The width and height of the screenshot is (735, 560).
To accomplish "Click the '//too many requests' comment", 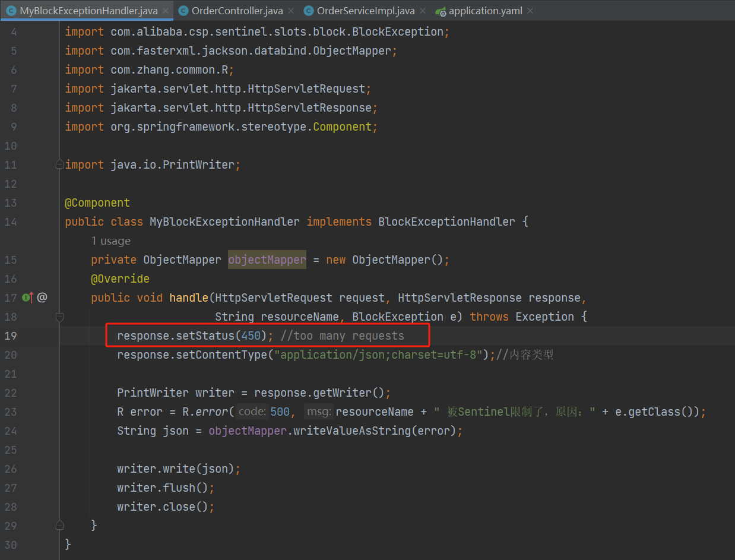I will tap(342, 336).
